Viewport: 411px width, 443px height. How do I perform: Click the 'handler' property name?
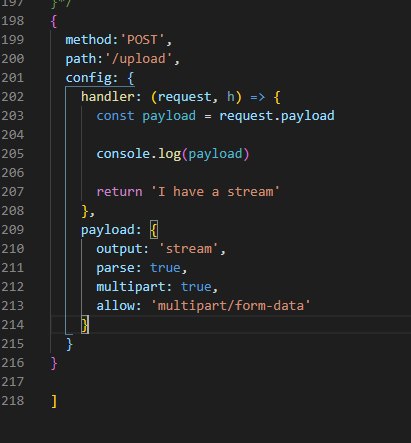pos(108,97)
